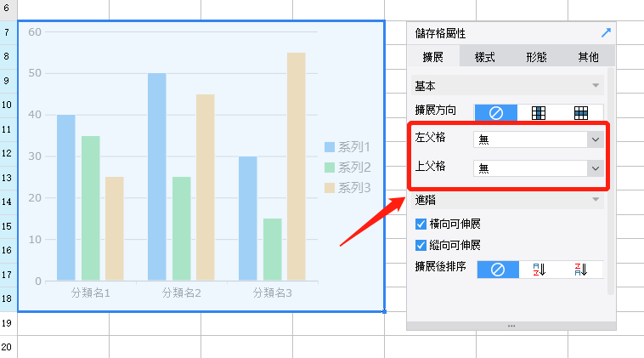Select row header 19

tap(8, 323)
